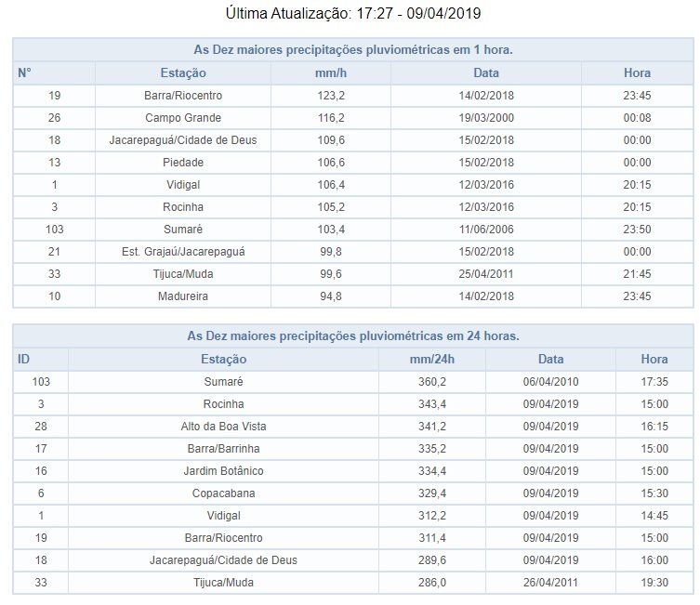This screenshot has width=700, height=605.
Task: Select the 'Campo Grande' station cell
Action: (x=183, y=118)
